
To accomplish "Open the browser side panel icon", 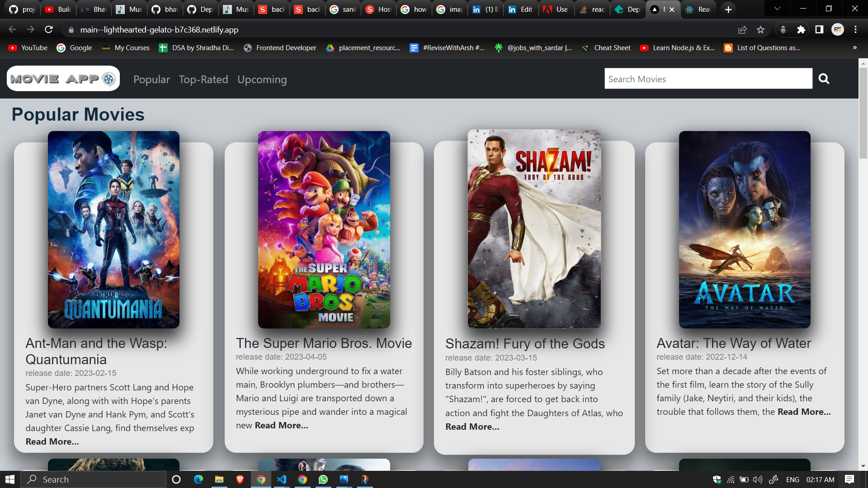I will click(x=819, y=30).
